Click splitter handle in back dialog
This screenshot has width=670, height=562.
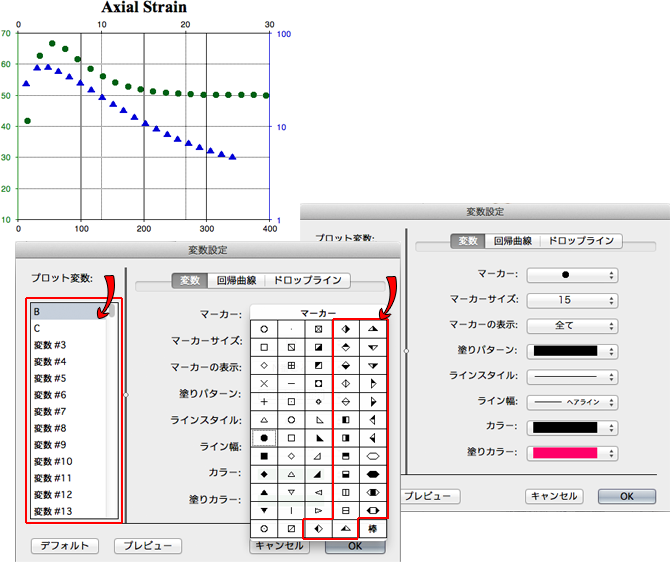406,351
